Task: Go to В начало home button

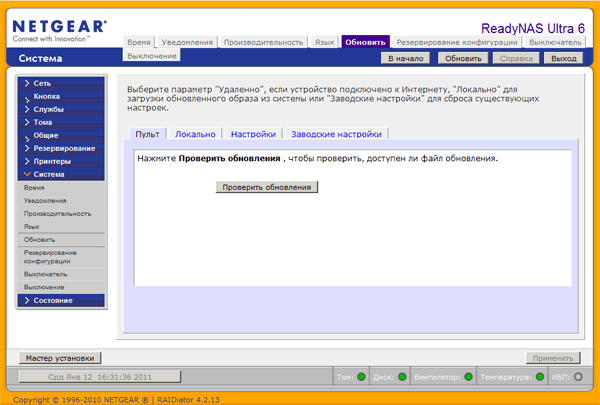Action: point(406,58)
